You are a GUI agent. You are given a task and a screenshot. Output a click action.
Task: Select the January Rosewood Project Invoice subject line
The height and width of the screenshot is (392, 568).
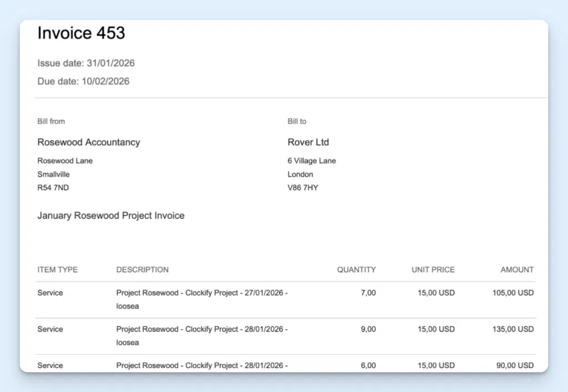[110, 216]
